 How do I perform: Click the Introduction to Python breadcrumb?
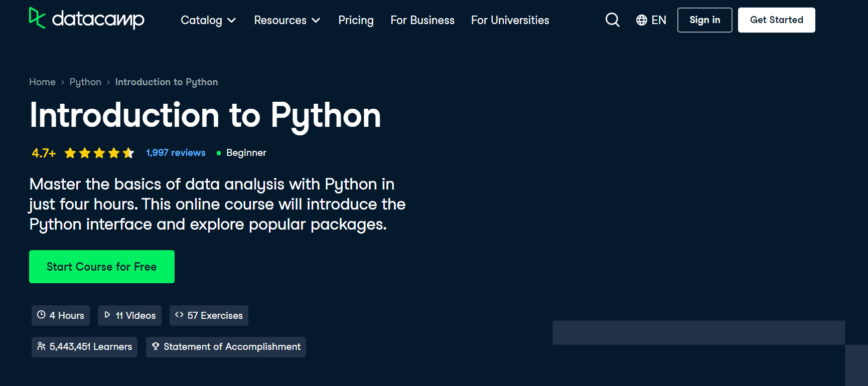tap(167, 82)
